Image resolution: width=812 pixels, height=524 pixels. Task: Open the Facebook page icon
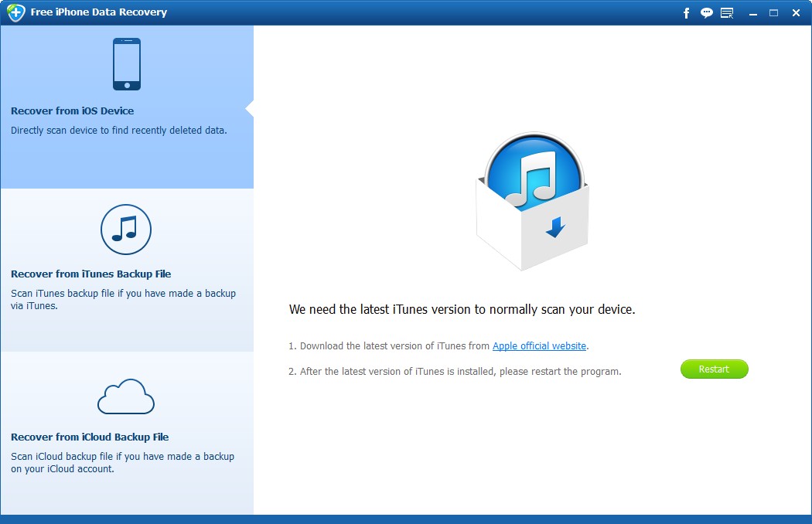(x=686, y=13)
